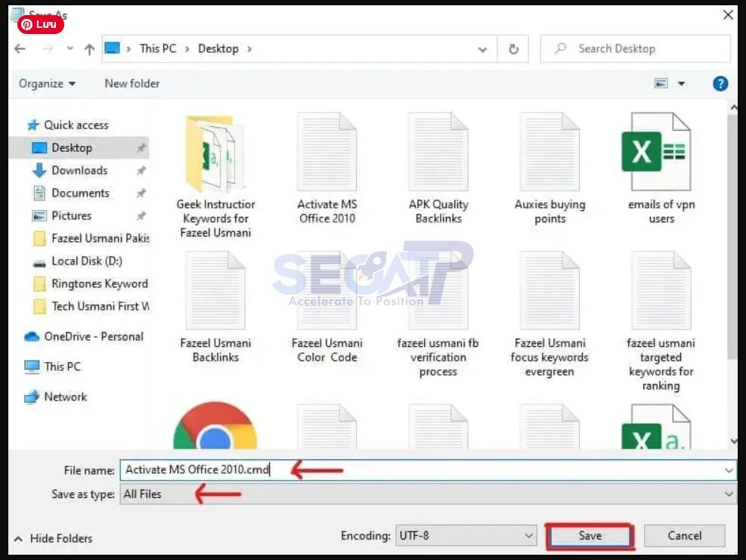Click the Save button
This screenshot has width=746, height=560.
[x=590, y=536]
